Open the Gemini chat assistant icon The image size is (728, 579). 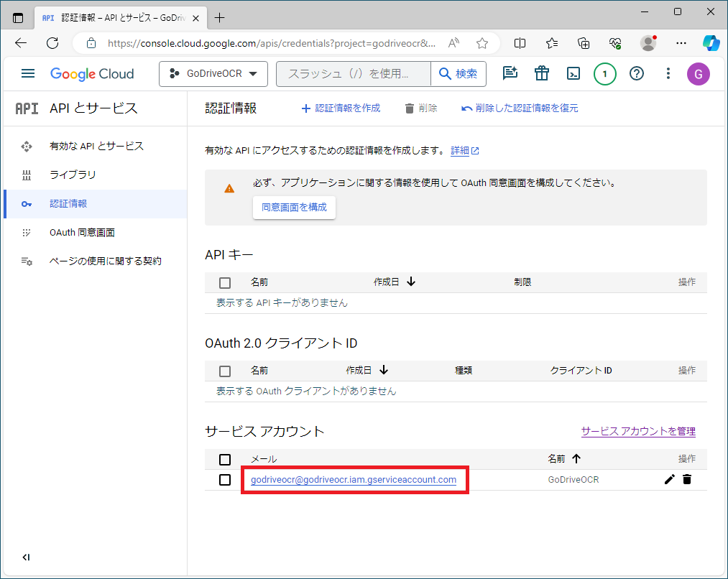click(x=510, y=73)
